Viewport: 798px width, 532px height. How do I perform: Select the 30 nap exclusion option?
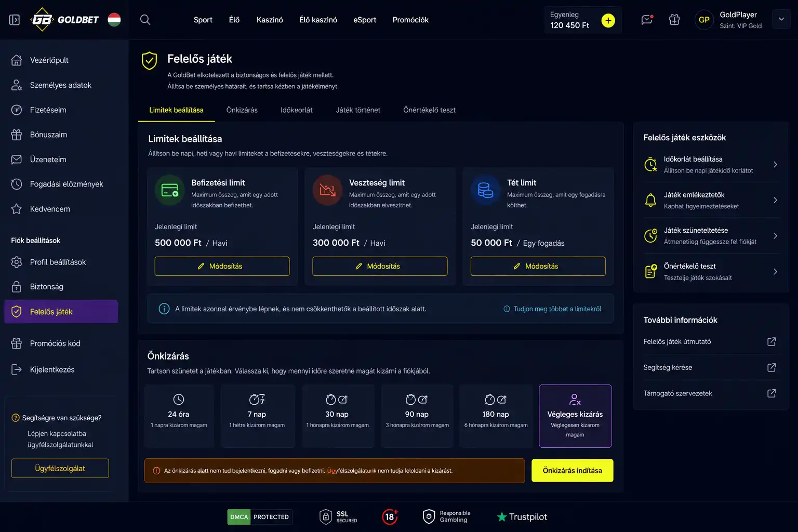coord(337,416)
